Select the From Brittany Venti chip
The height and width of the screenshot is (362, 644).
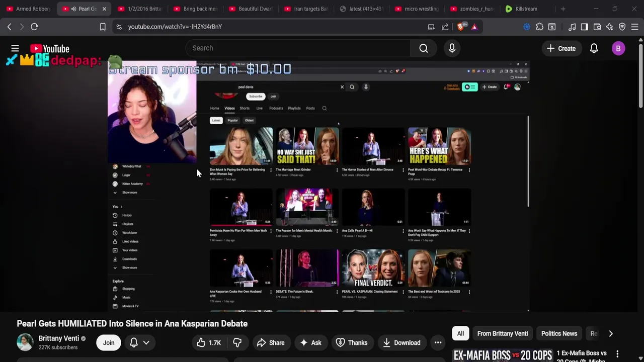point(503,333)
